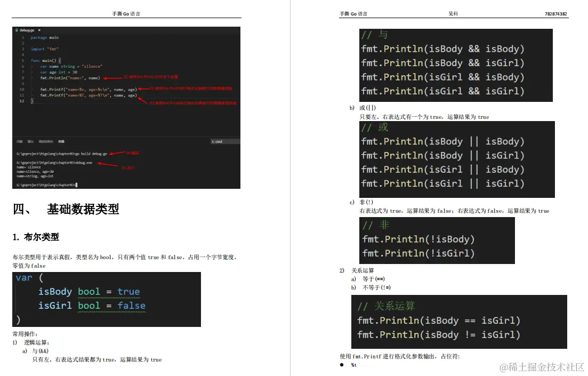This screenshot has height=376, width=588.
Task: Click the 'package main' line in editor
Action: (45, 37)
